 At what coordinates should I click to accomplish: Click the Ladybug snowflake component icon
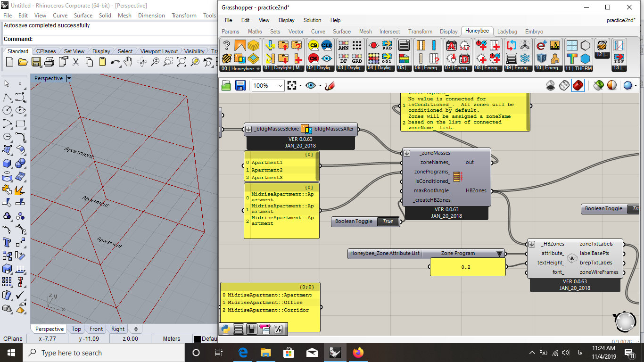coord(525,58)
